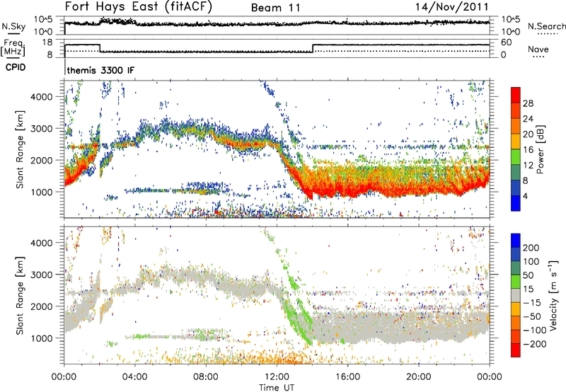Click the '18' frequency axis value
The height and width of the screenshot is (392, 566).
click(x=47, y=42)
